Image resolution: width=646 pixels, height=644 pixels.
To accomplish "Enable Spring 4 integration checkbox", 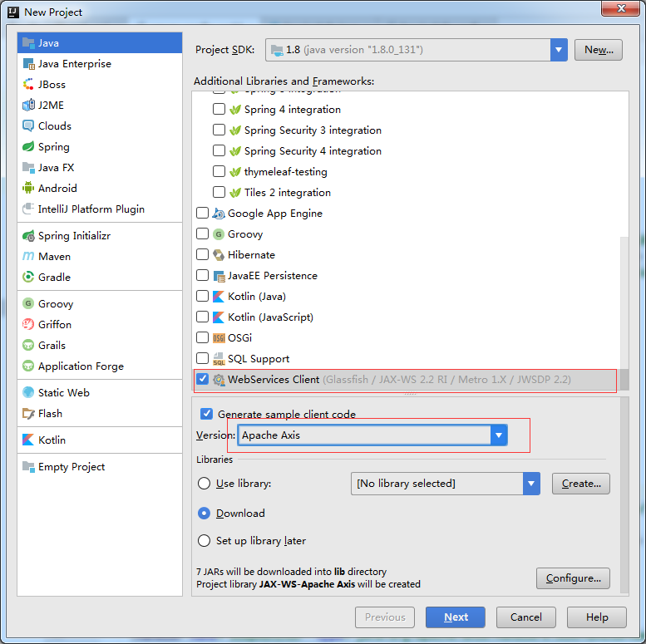I will click(219, 109).
